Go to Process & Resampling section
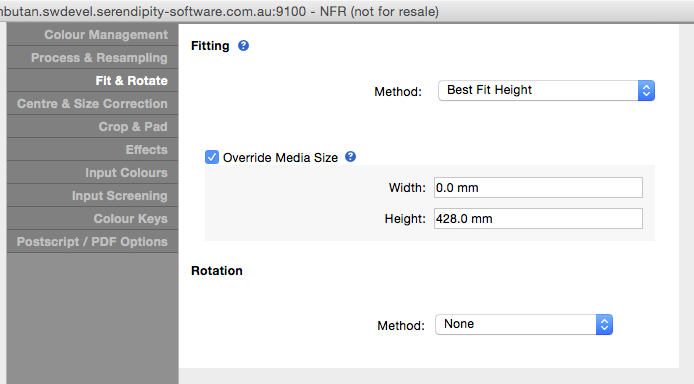The width and height of the screenshot is (694, 384). click(x=93, y=58)
